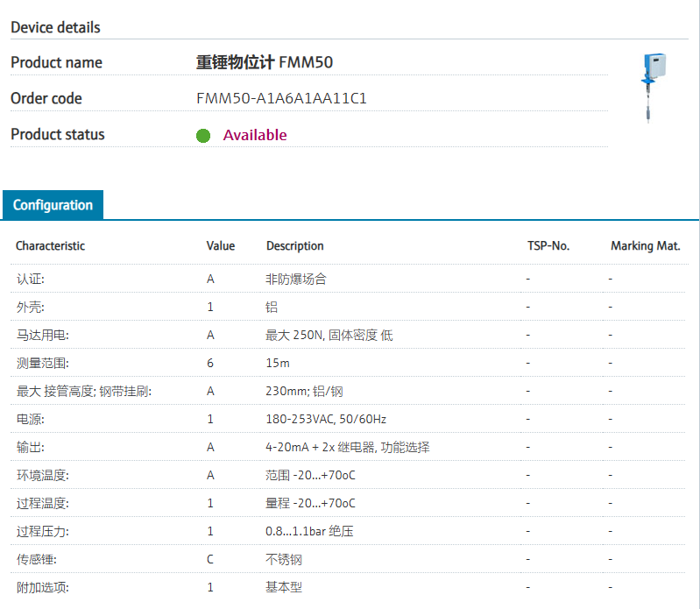Open the Configuration tab
Image resolution: width=700 pixels, height=609 pixels.
pyautogui.click(x=53, y=205)
